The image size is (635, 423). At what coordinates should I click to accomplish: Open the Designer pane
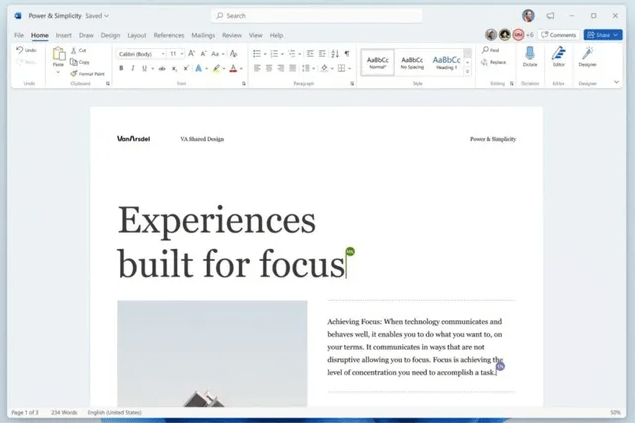coord(587,56)
